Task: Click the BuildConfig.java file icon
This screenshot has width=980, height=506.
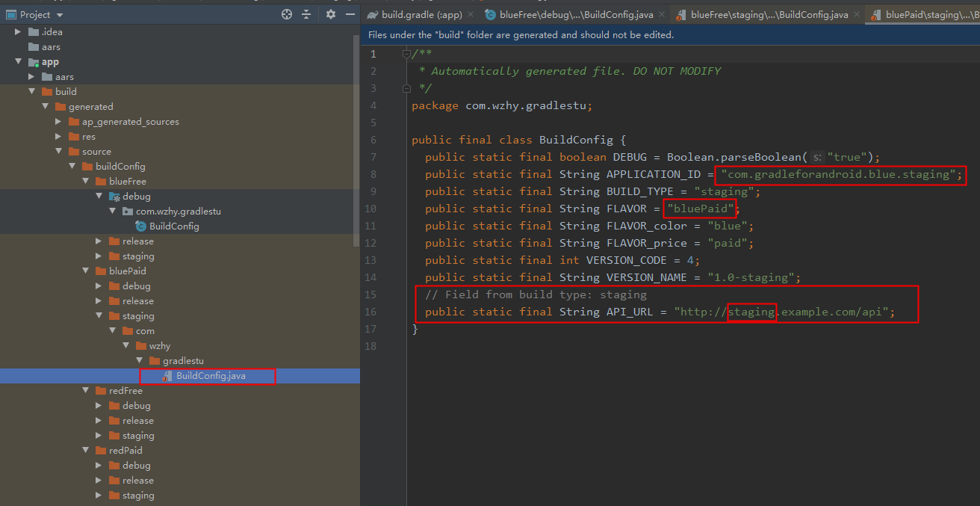Action: pos(168,376)
